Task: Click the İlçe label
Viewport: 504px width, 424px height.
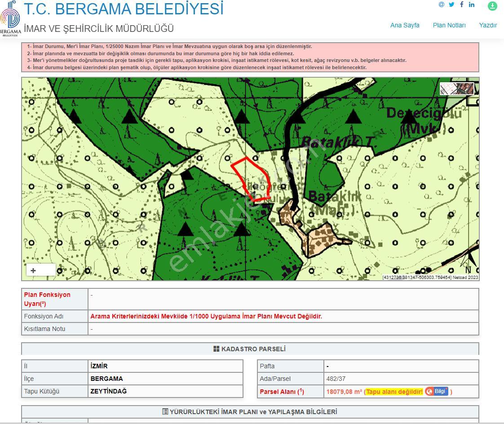Action: pos(29,379)
